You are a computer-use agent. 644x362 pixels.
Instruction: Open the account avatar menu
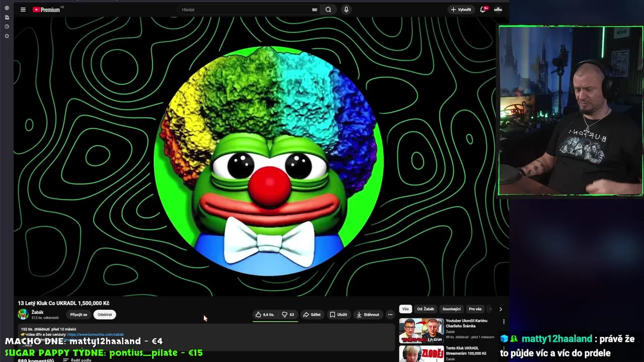(x=498, y=10)
